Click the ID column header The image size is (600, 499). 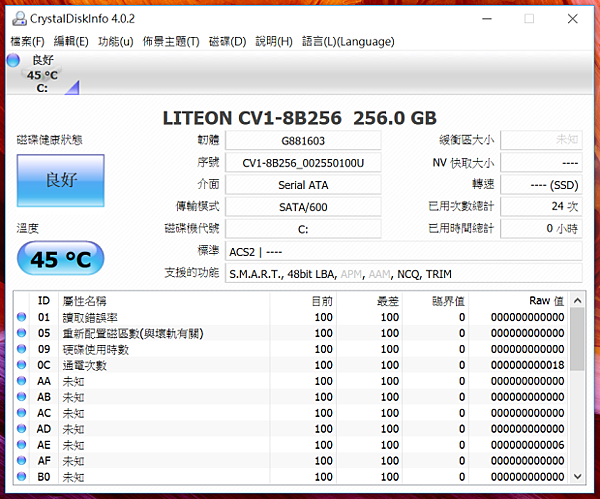pos(44,301)
